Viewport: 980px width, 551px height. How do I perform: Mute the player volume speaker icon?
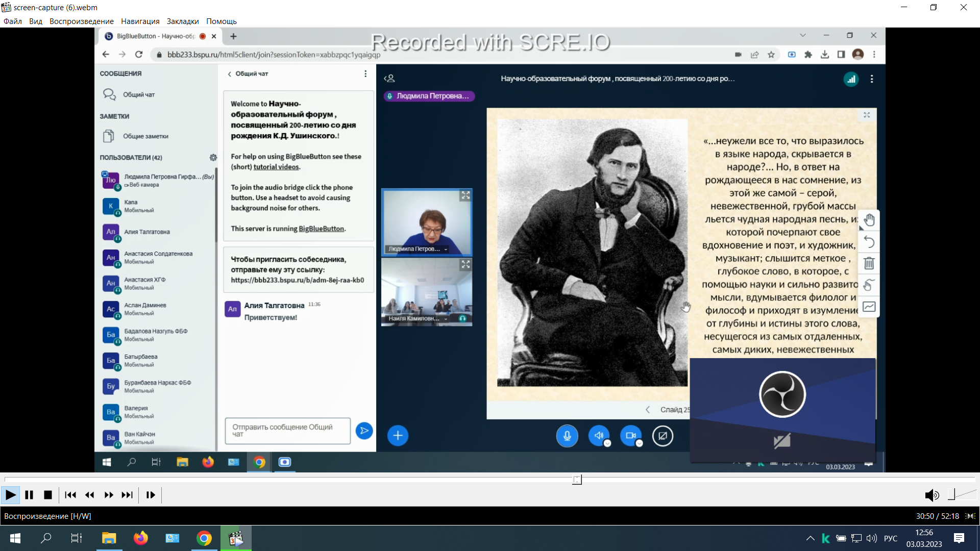click(931, 495)
